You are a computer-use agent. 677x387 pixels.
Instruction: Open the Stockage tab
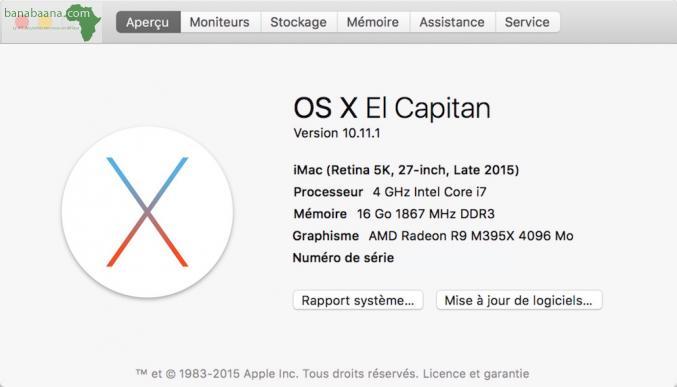[x=298, y=22]
